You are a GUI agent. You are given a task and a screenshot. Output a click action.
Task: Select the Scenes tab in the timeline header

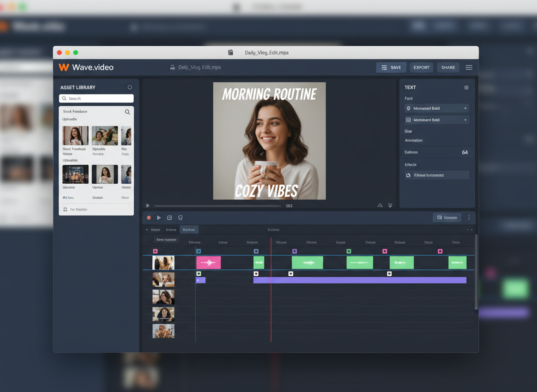pos(273,230)
